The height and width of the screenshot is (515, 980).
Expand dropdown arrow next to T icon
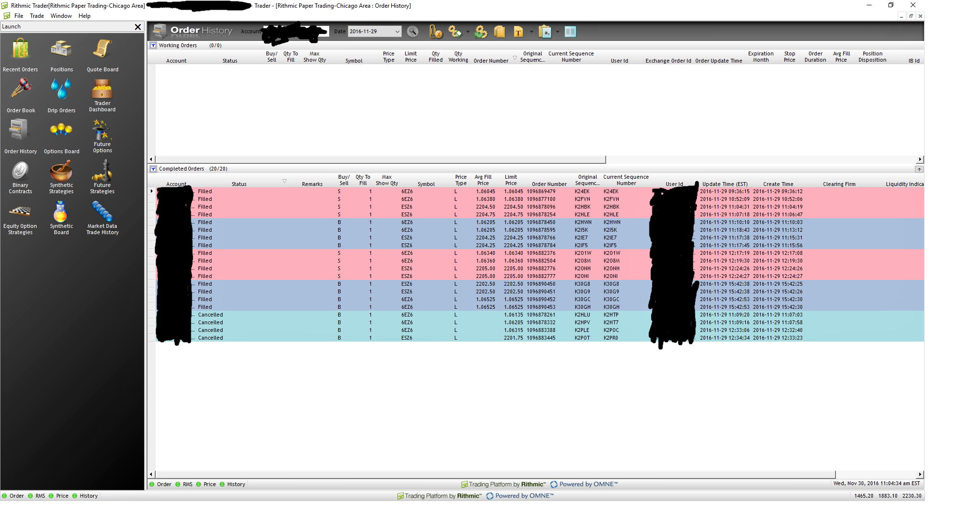(x=531, y=32)
